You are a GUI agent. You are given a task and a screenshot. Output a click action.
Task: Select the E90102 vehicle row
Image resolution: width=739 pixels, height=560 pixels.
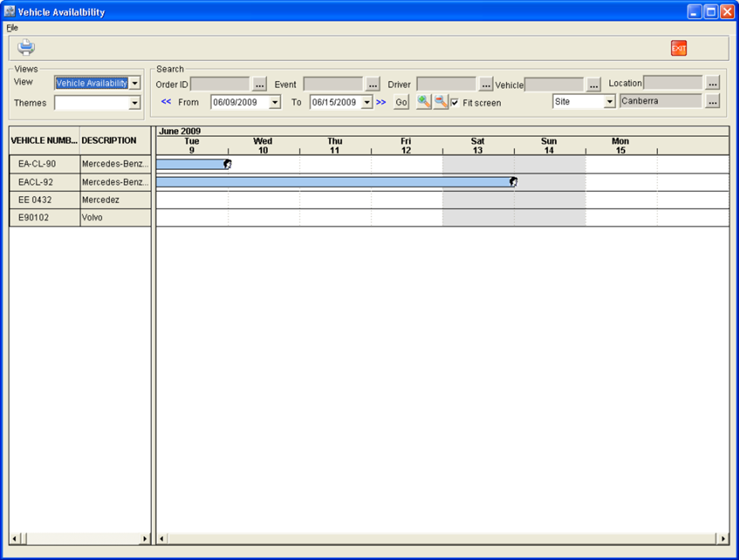click(80, 218)
